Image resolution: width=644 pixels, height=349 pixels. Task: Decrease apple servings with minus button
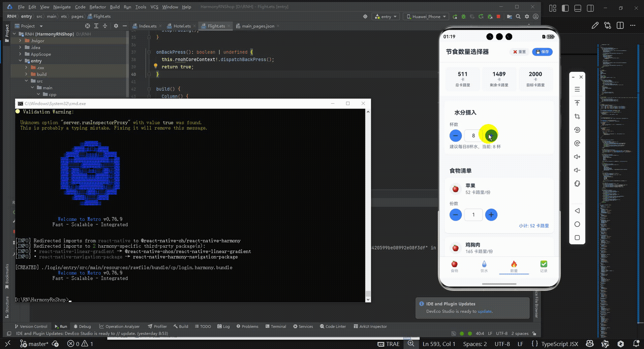pos(456,215)
